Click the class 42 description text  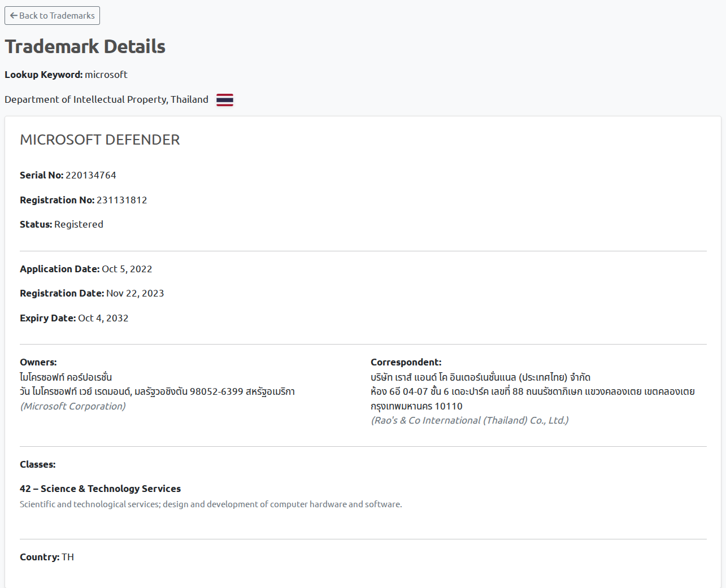click(211, 504)
